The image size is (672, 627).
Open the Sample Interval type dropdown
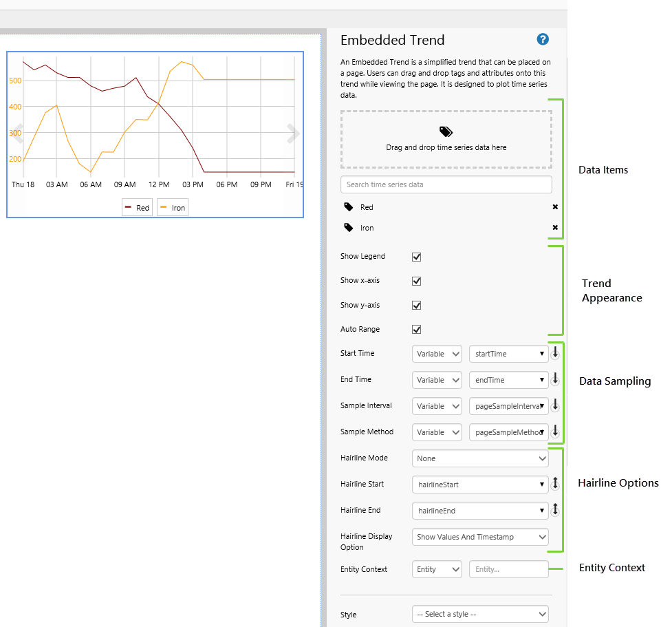437,406
